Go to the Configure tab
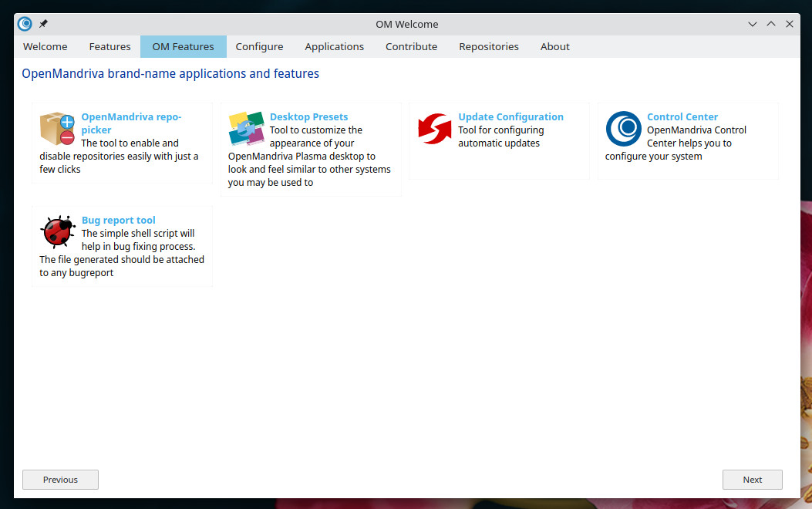Viewport: 812px width, 509px height. [259, 46]
